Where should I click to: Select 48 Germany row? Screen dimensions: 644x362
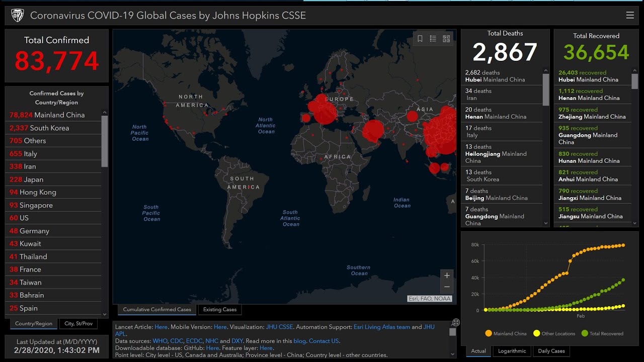point(53,231)
